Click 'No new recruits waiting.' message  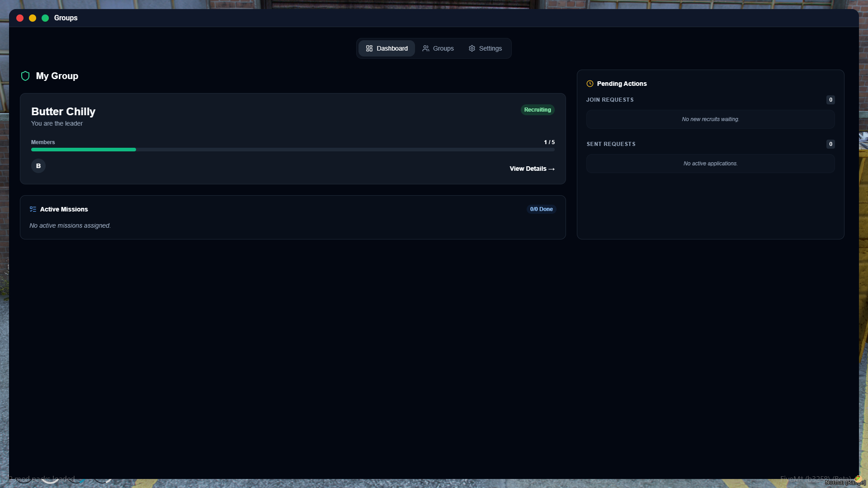(x=711, y=119)
